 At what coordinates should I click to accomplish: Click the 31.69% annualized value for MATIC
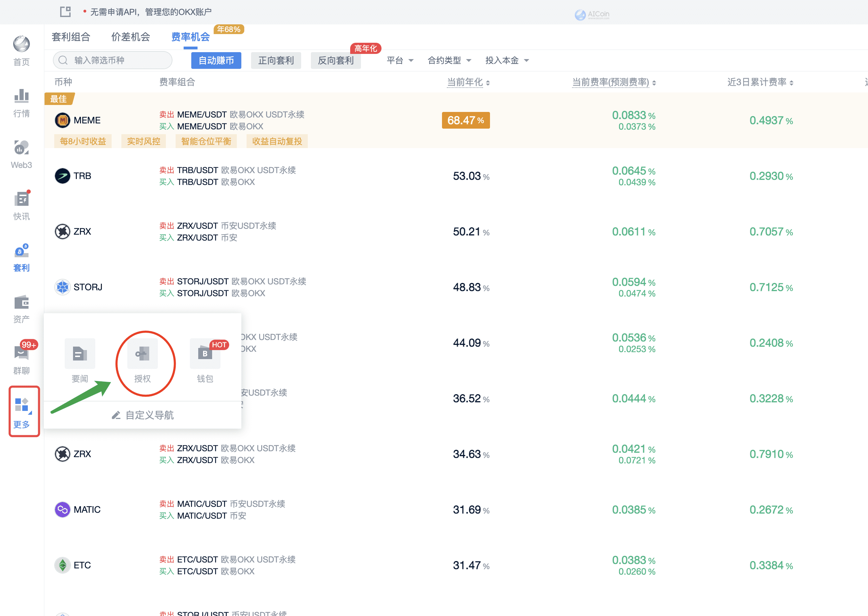pyautogui.click(x=471, y=510)
